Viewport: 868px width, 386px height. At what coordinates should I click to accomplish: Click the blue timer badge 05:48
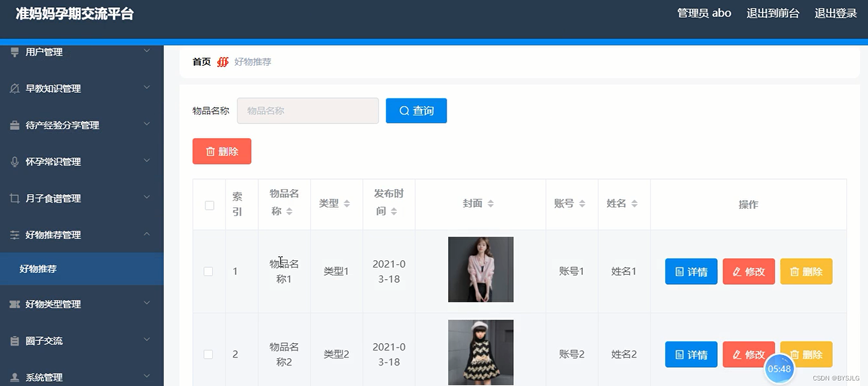(x=779, y=369)
